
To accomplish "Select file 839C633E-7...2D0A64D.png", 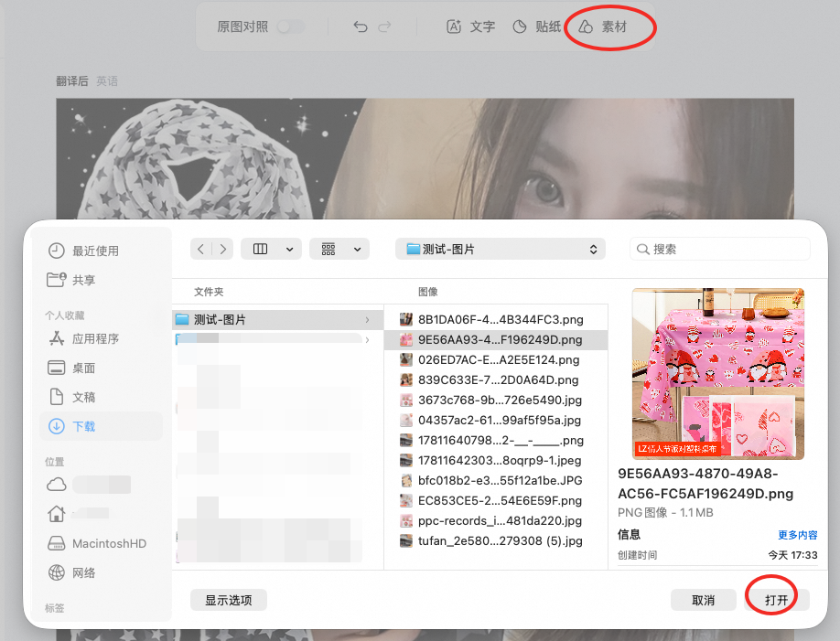I will (x=496, y=379).
